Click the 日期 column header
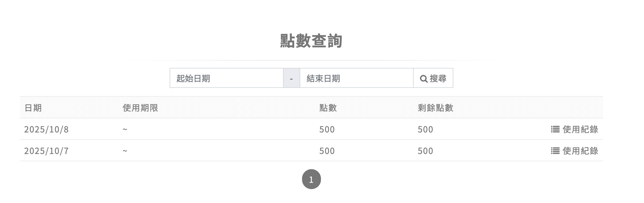This screenshot has height=203, width=644. point(33,108)
